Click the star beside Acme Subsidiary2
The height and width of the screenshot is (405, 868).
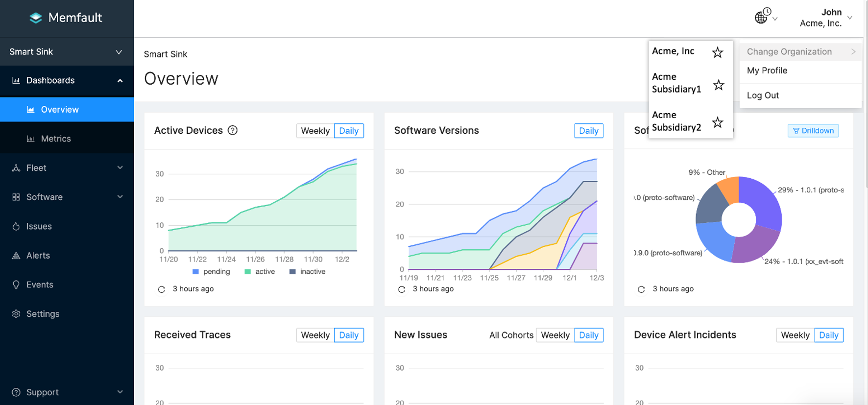pos(717,122)
